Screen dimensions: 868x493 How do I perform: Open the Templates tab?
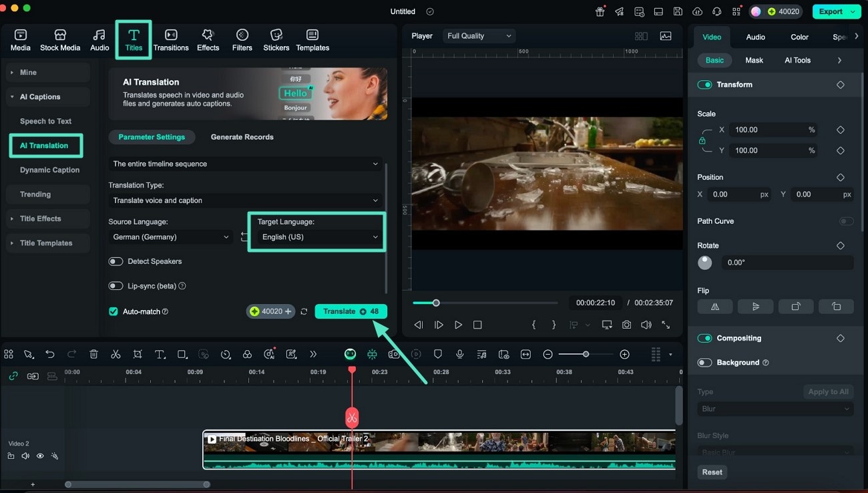[312, 40]
